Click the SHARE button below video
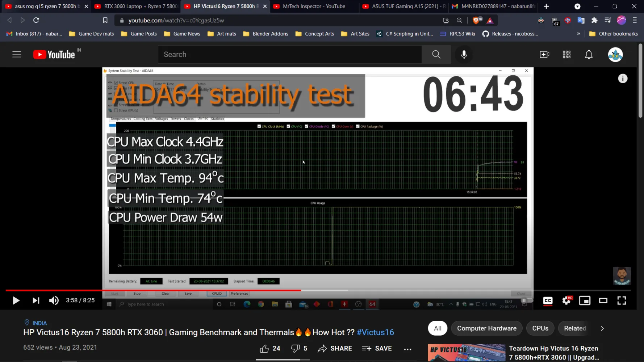The image size is (644, 362). click(335, 348)
